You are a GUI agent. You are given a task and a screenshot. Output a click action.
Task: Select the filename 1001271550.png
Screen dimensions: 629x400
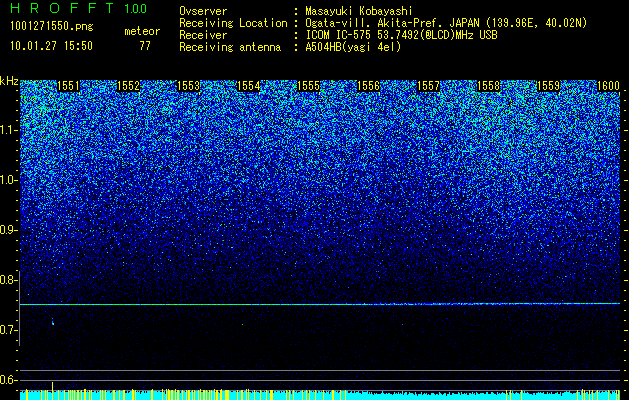pyautogui.click(x=52, y=27)
